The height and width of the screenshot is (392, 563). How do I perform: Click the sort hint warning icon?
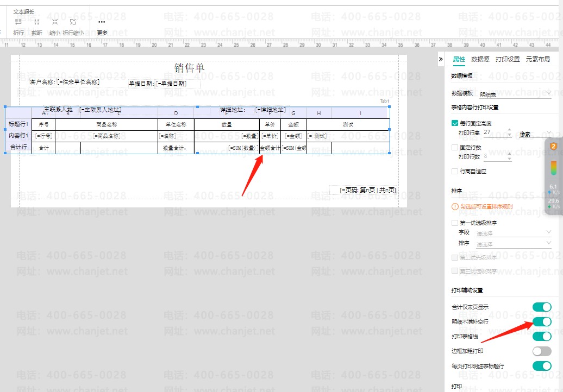click(455, 206)
